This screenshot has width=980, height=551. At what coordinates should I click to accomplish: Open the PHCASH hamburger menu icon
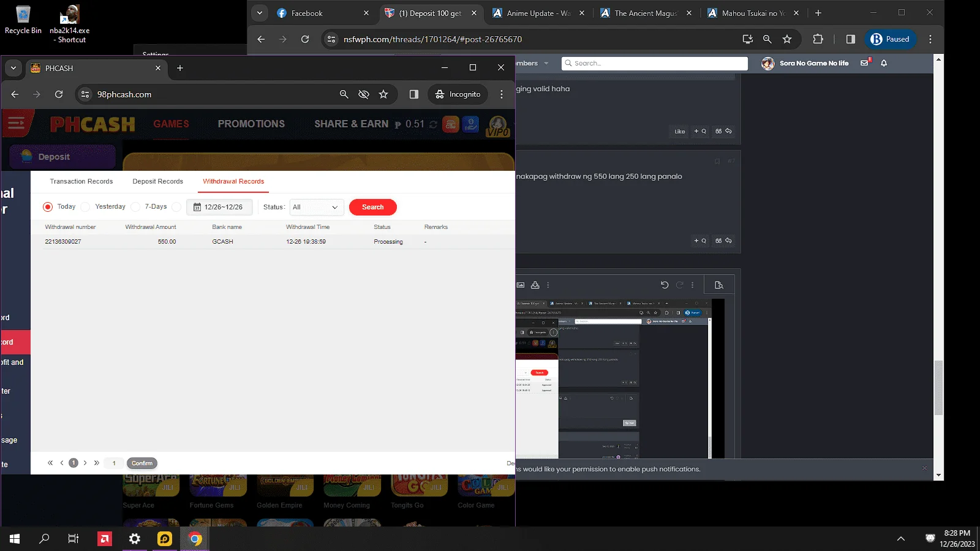[x=17, y=124]
